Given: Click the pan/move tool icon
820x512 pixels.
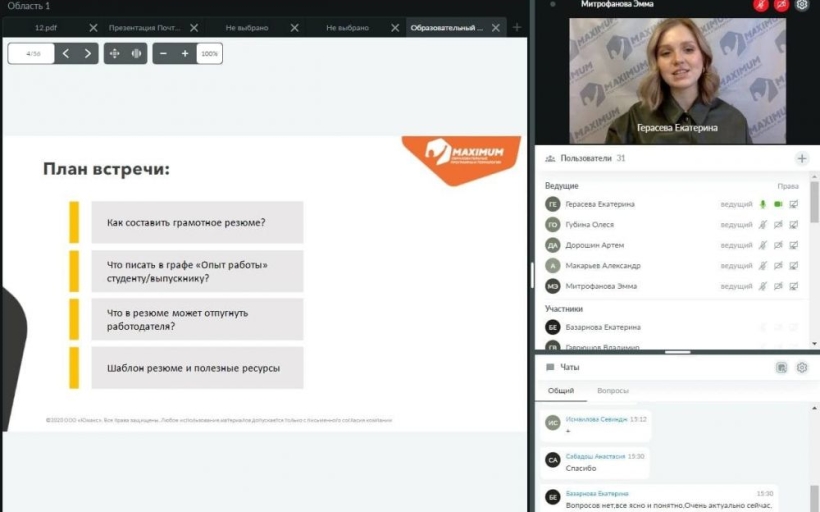Looking at the screenshot, I should pos(115,53).
